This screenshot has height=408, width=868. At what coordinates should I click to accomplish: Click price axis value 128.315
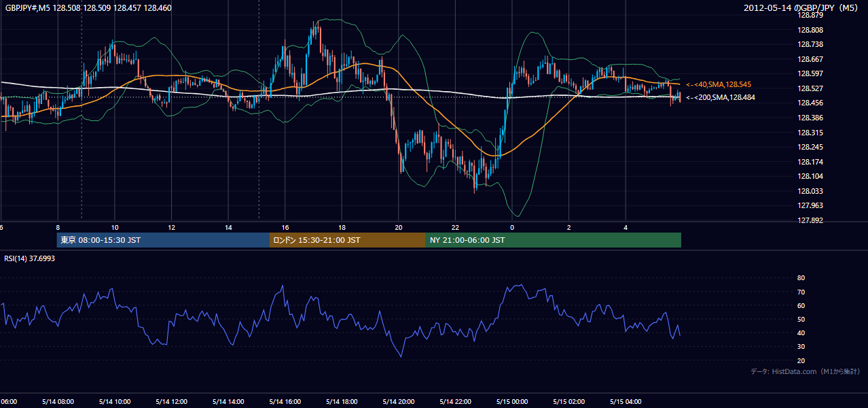coord(810,133)
